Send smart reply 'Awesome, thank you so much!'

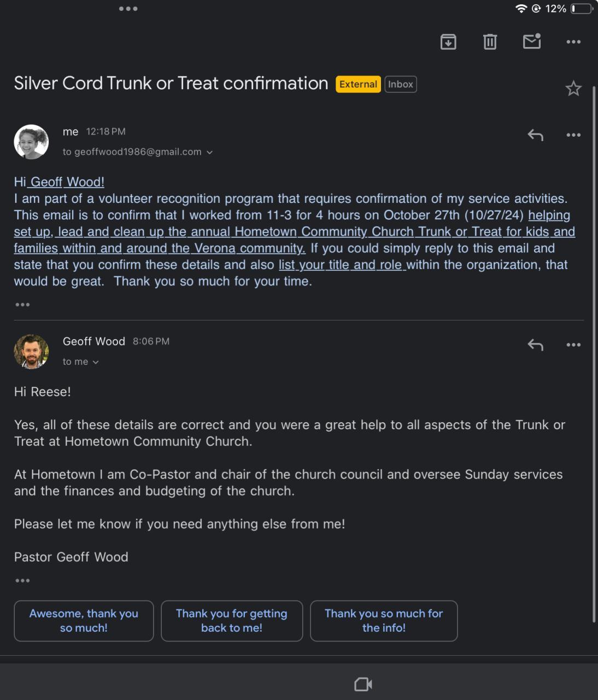click(84, 621)
